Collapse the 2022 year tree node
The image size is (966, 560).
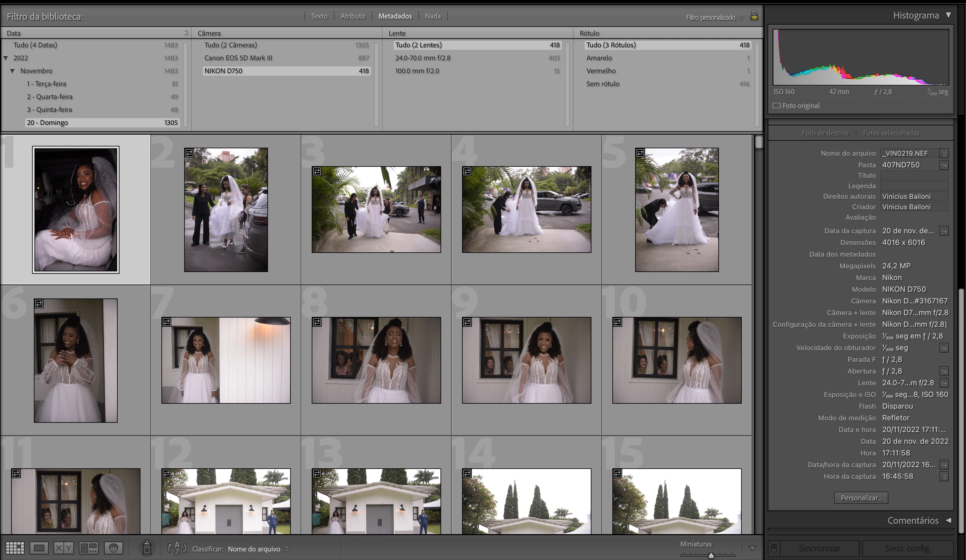click(x=6, y=58)
